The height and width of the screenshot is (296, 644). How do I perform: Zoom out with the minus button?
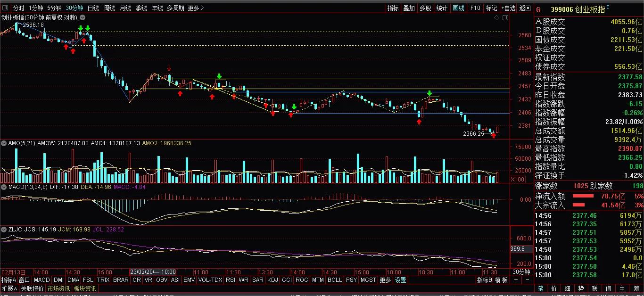(527, 280)
